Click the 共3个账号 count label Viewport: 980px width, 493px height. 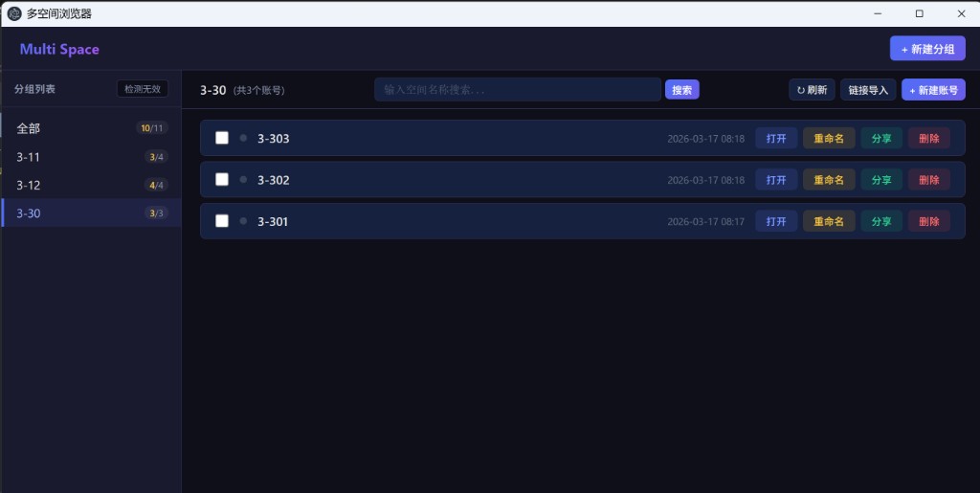pyautogui.click(x=258, y=91)
